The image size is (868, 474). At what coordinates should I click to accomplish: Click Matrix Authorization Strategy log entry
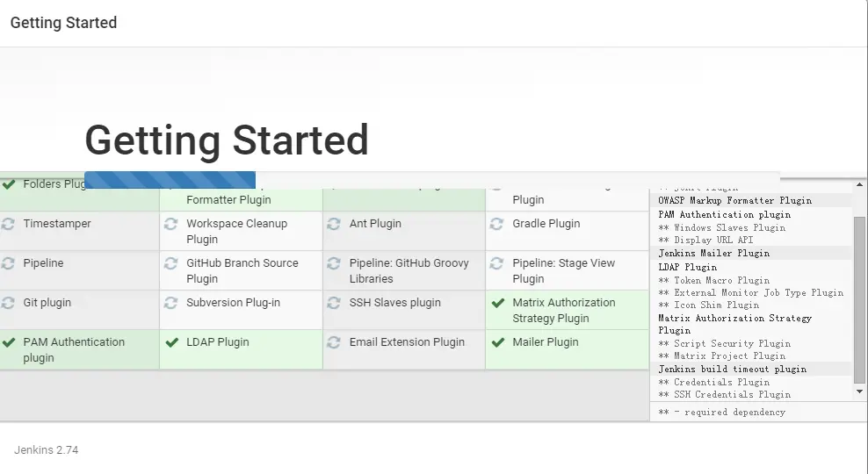[734, 325]
